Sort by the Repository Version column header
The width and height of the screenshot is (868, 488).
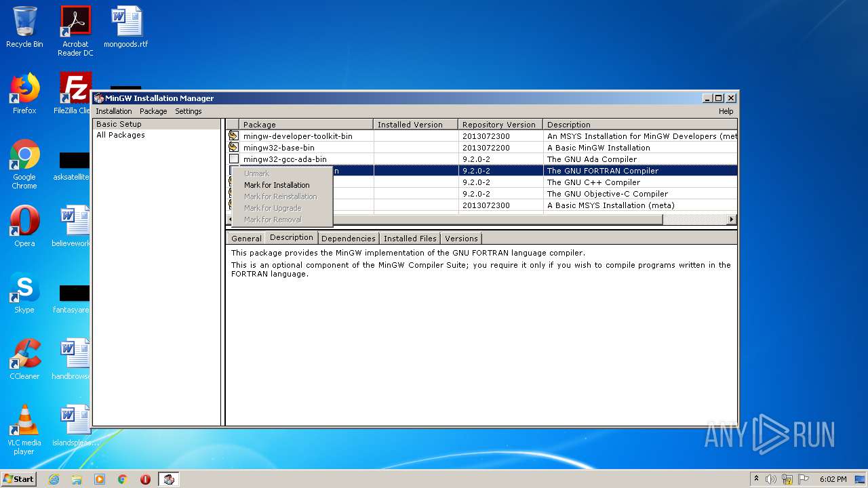(500, 125)
